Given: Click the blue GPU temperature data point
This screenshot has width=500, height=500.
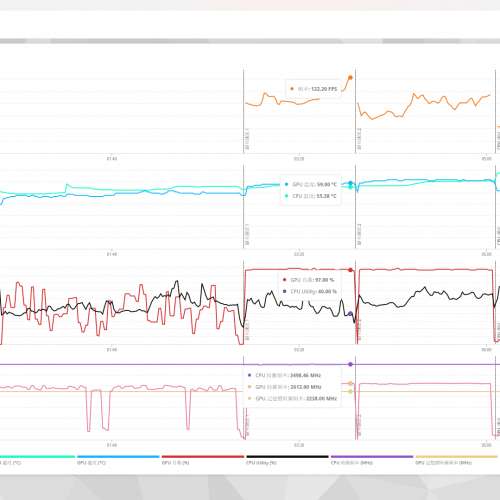Looking at the screenshot, I should (x=350, y=183).
